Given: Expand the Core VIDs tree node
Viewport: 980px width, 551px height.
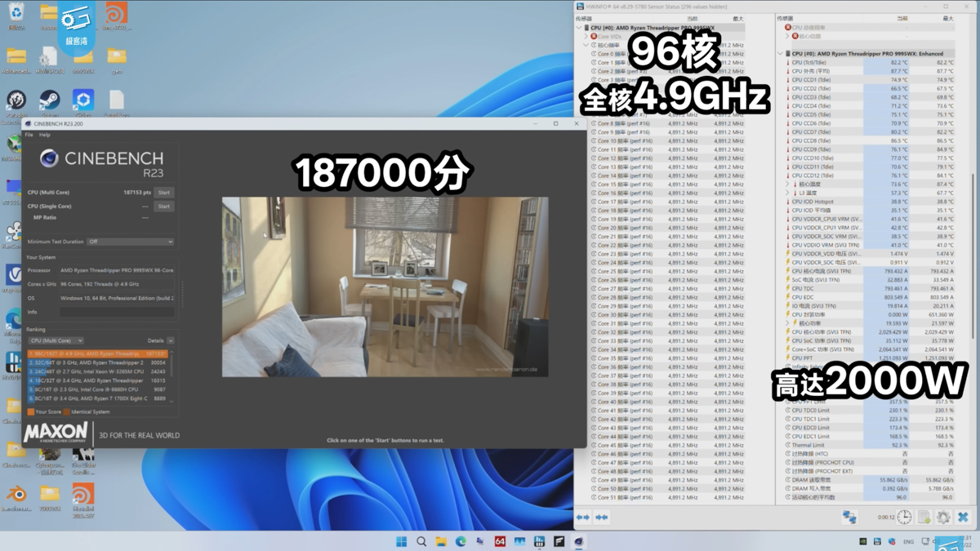Looking at the screenshot, I should [586, 37].
